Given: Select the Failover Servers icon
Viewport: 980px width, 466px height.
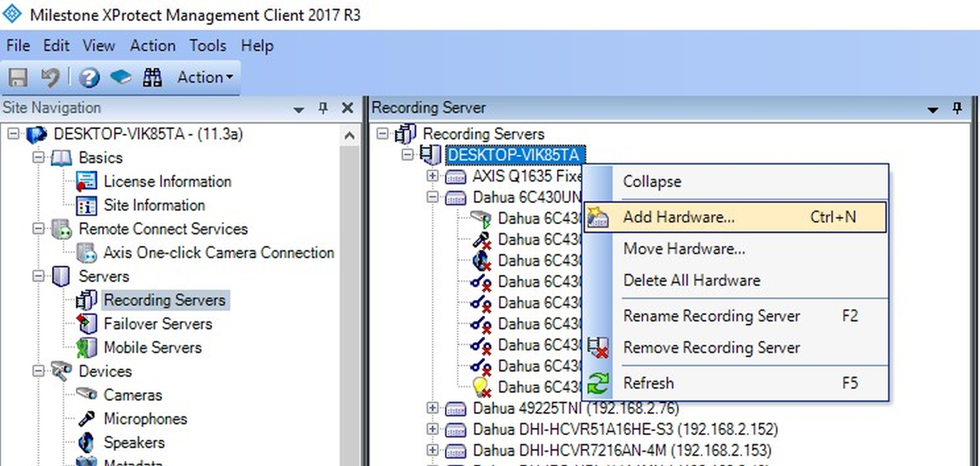Looking at the screenshot, I should pyautogui.click(x=86, y=324).
